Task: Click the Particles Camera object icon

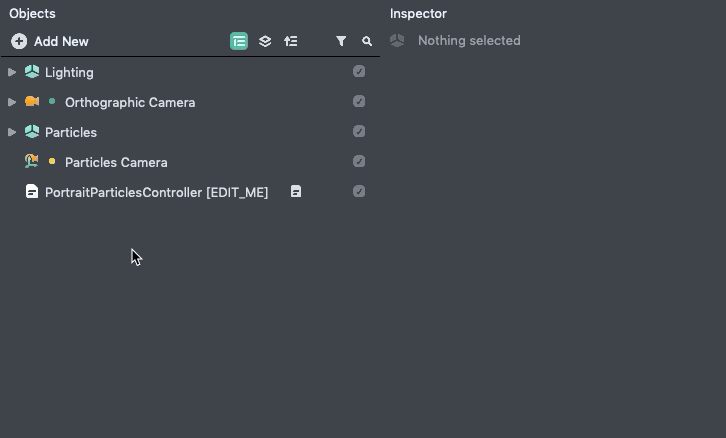Action: tap(32, 162)
